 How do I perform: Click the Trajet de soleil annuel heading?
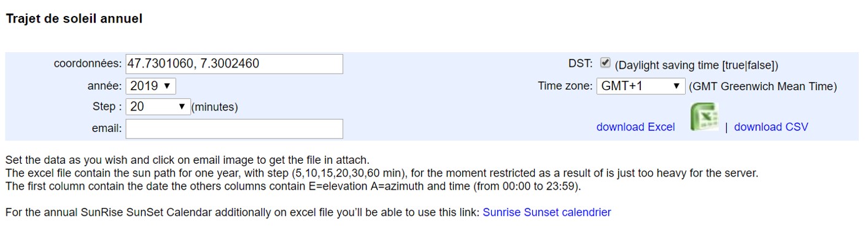(74, 19)
